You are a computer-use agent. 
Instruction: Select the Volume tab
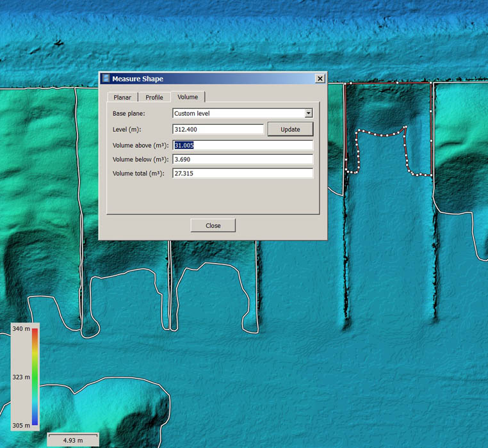click(x=188, y=97)
